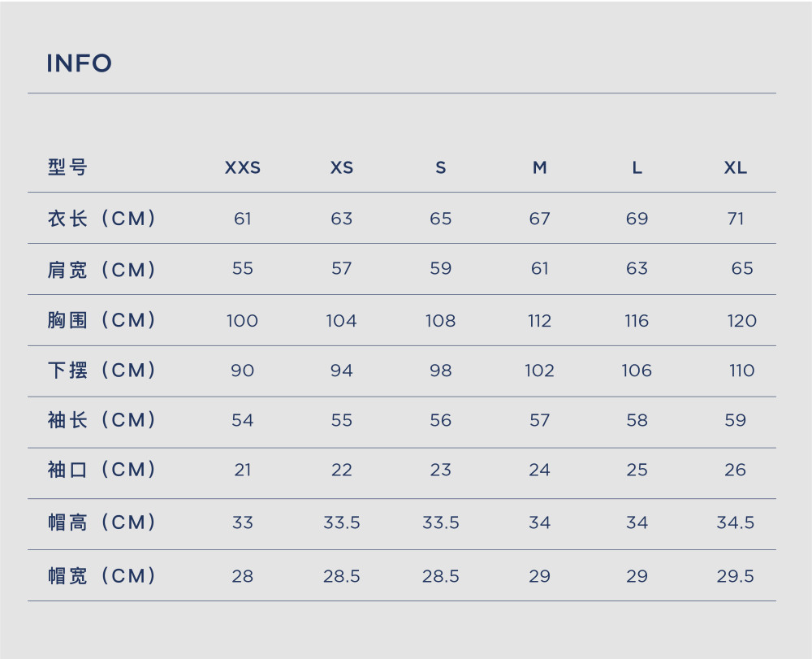Click the 帽宽 (CM) row label
Image resolution: width=812 pixels, height=659 pixels.
101,575
